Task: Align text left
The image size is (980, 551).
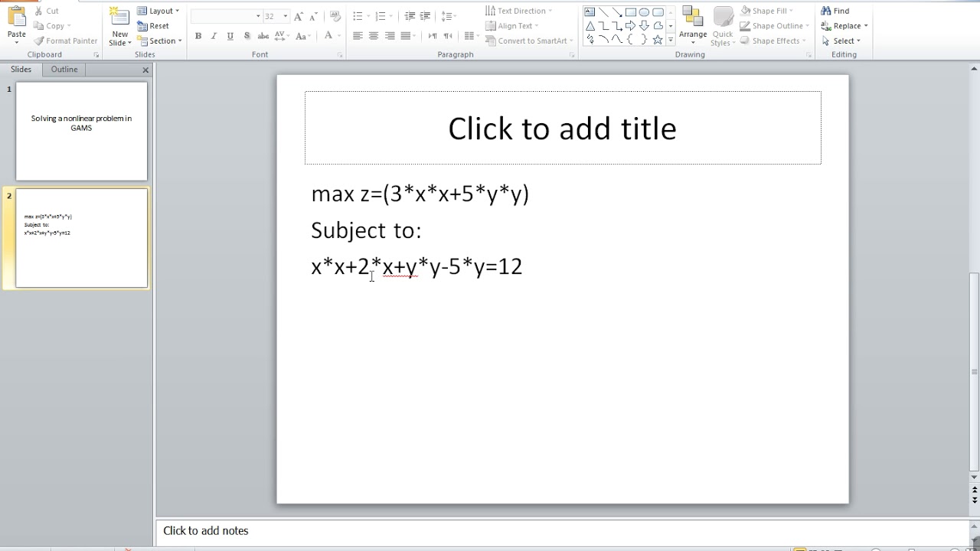Action: coord(358,36)
